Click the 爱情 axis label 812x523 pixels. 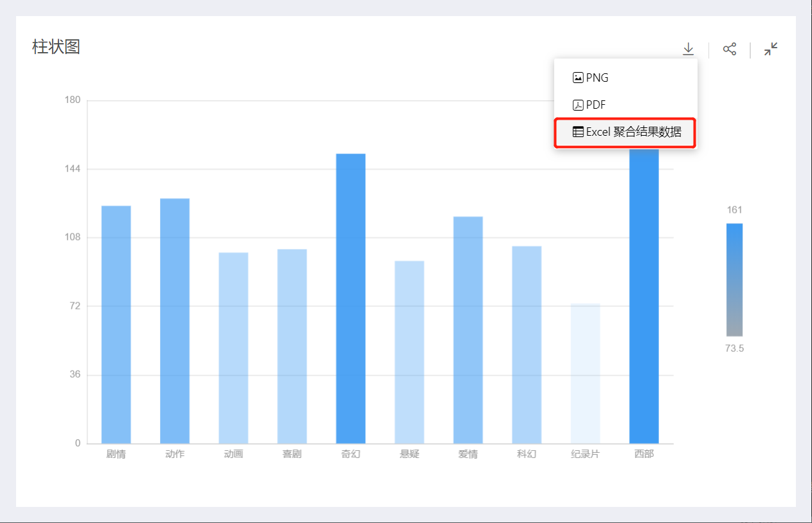click(468, 454)
